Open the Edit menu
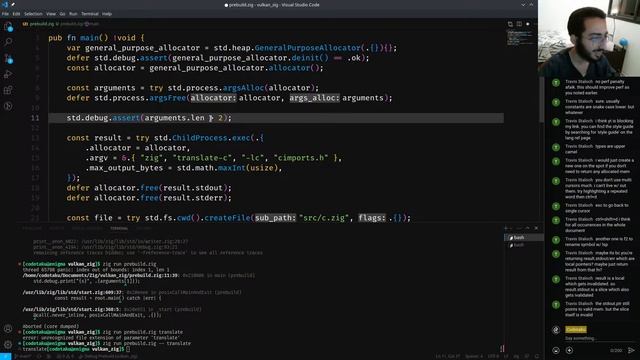 (16, 14)
